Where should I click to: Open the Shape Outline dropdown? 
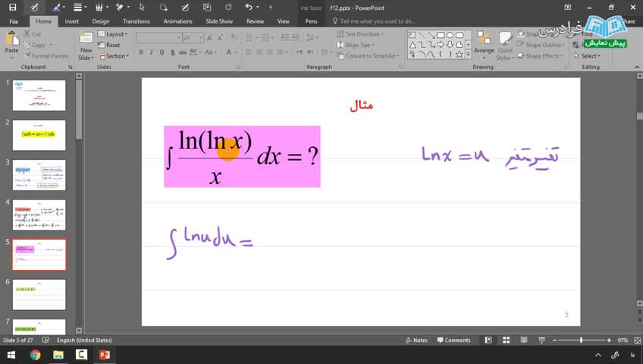coord(541,45)
